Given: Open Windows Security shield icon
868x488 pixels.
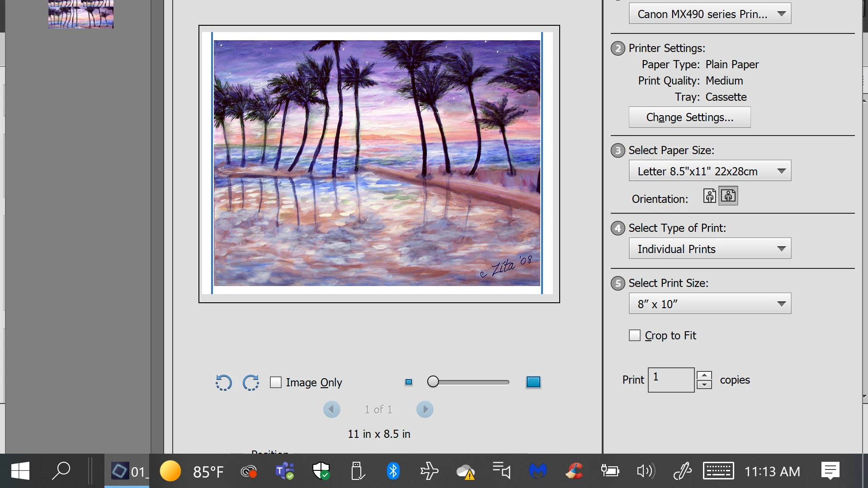Looking at the screenshot, I should 321,471.
